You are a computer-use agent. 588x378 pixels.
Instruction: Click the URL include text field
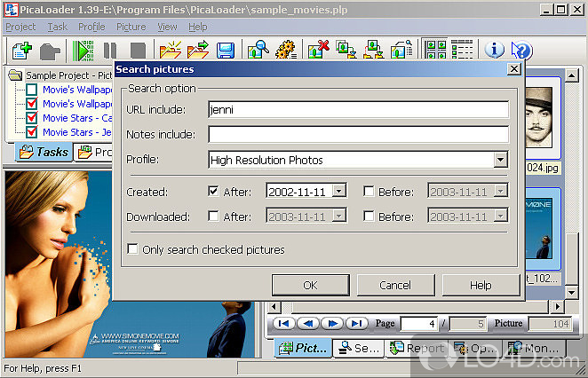tap(358, 110)
